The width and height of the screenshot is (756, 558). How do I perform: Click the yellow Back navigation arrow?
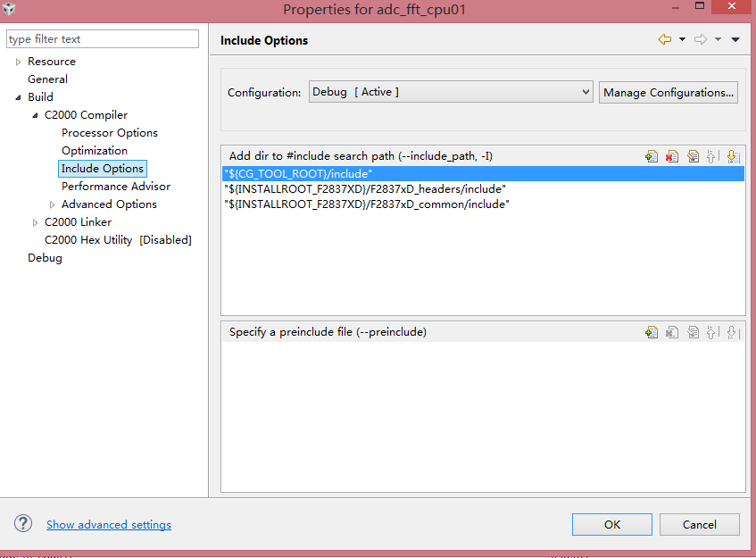[x=664, y=39]
